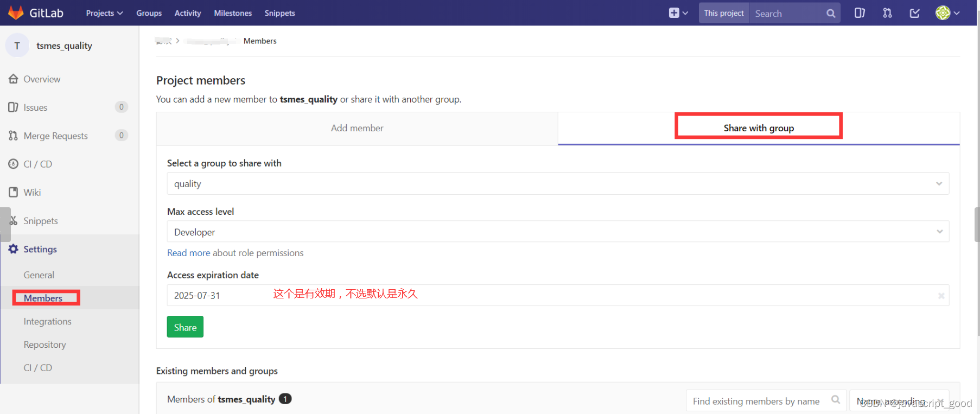Clear the expiration date with x icon
The image size is (980, 414).
pos(941,296)
